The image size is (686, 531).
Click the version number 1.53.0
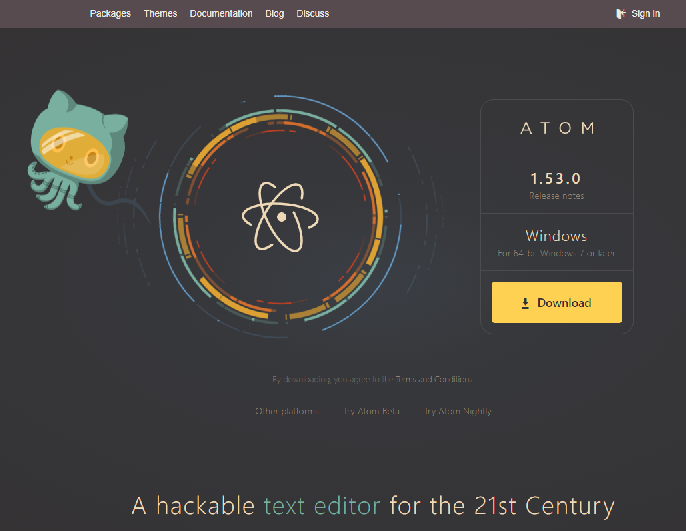(556, 178)
